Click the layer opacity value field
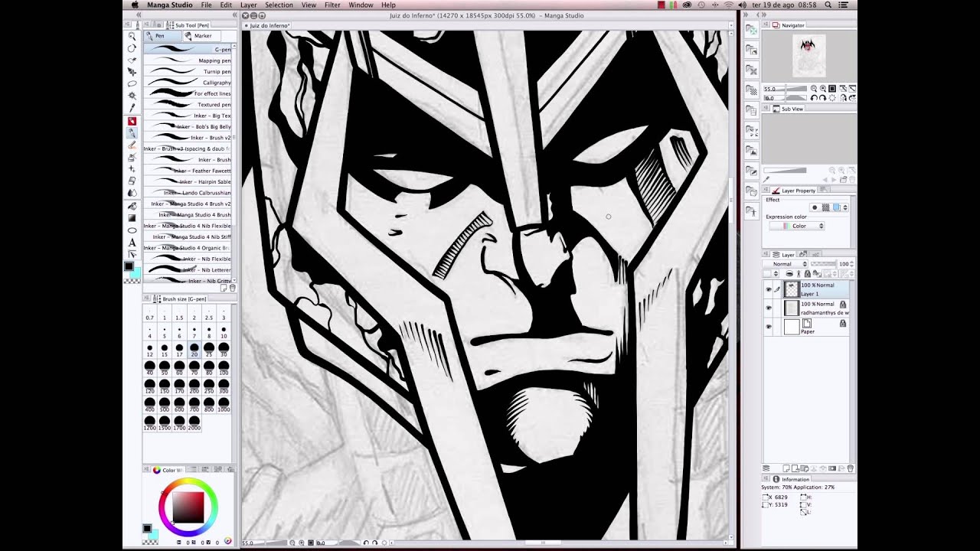980x551 pixels. click(x=844, y=264)
